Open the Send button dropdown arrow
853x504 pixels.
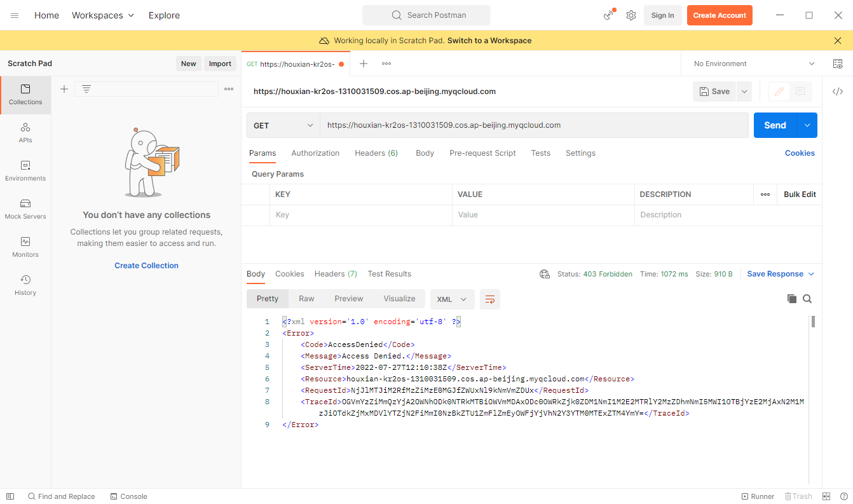807,125
